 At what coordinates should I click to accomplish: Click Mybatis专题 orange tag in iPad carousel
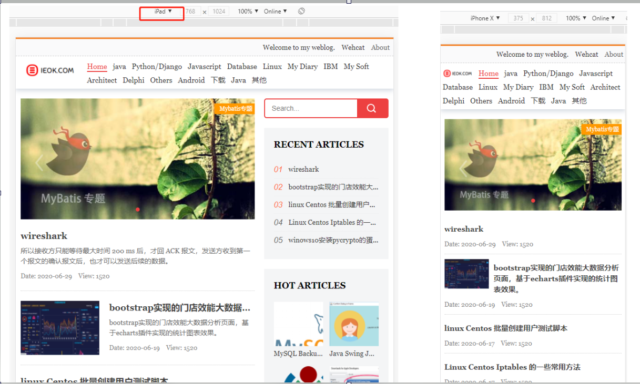click(235, 109)
